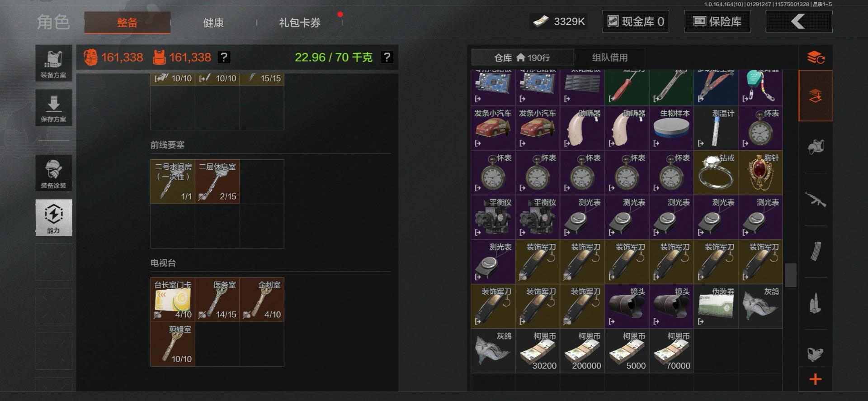Filter warehouse by rifle weapon icon

tap(816, 200)
